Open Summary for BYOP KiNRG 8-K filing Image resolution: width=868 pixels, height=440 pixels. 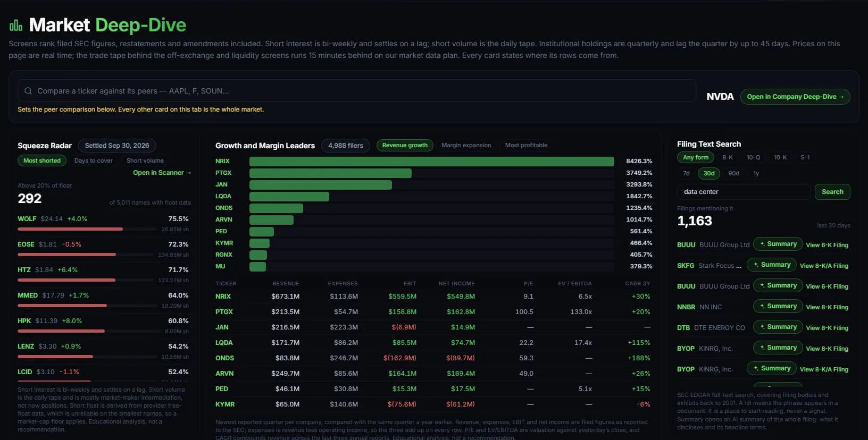point(778,348)
